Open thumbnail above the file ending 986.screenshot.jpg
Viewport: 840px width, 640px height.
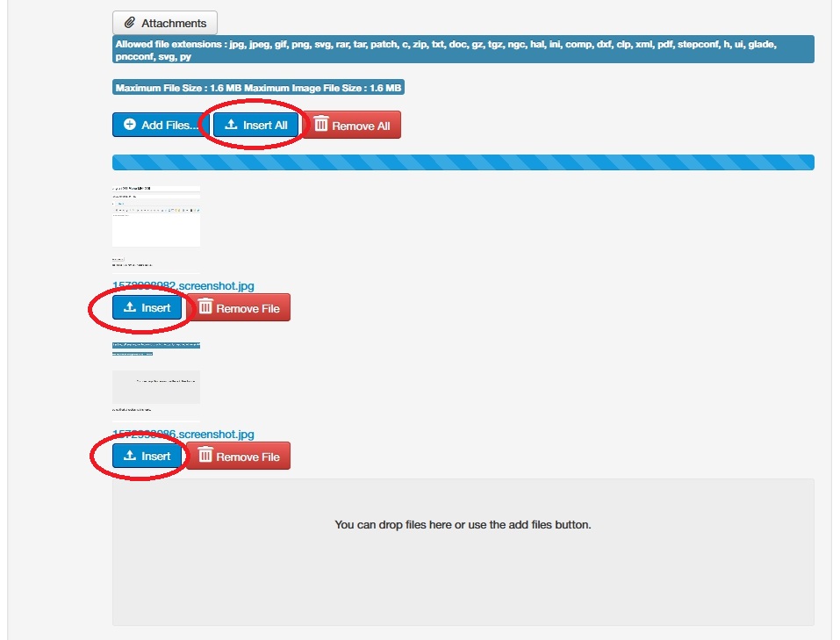click(156, 381)
